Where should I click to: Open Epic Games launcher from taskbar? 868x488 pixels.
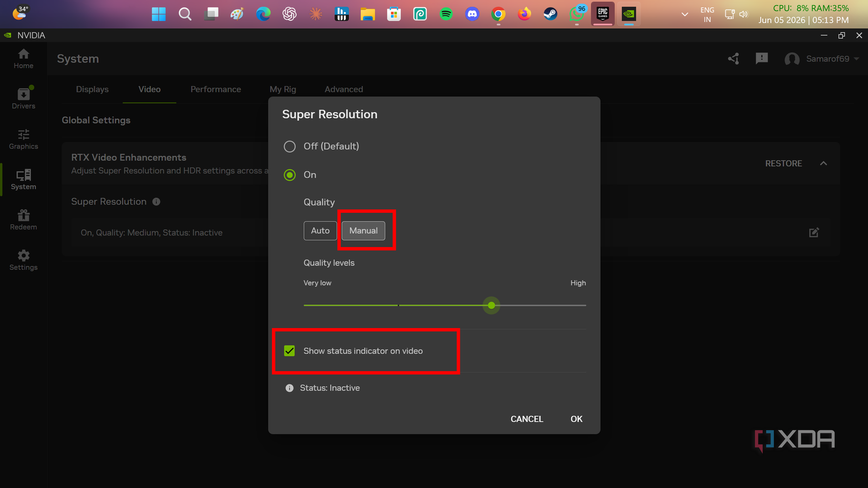(603, 14)
